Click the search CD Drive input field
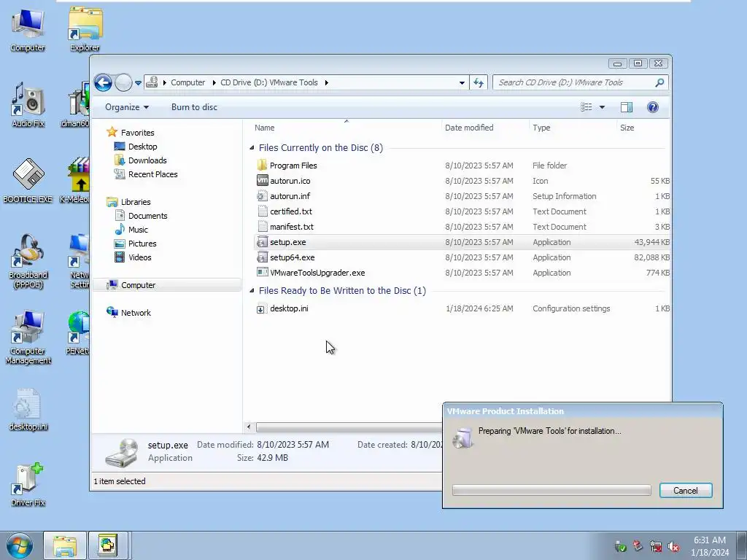The image size is (747, 560). [574, 82]
